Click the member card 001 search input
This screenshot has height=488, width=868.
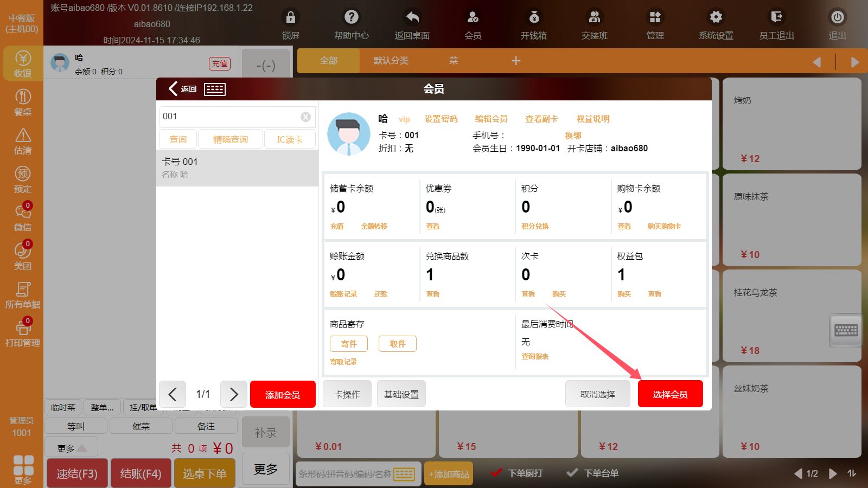click(x=229, y=117)
